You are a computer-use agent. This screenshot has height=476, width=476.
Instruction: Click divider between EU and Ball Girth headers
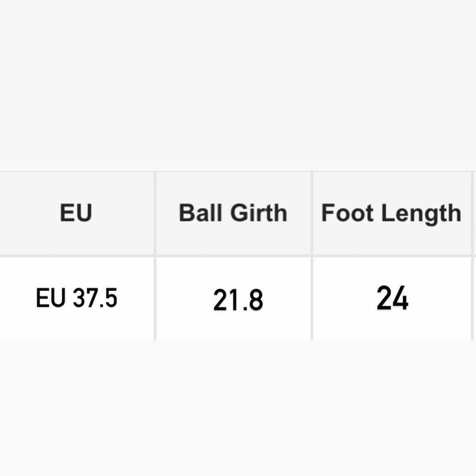point(155,214)
